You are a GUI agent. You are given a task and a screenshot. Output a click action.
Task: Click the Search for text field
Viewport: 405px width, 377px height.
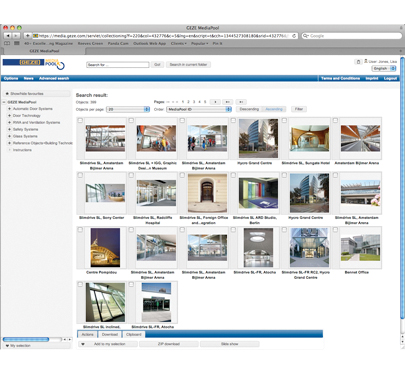tap(118, 65)
